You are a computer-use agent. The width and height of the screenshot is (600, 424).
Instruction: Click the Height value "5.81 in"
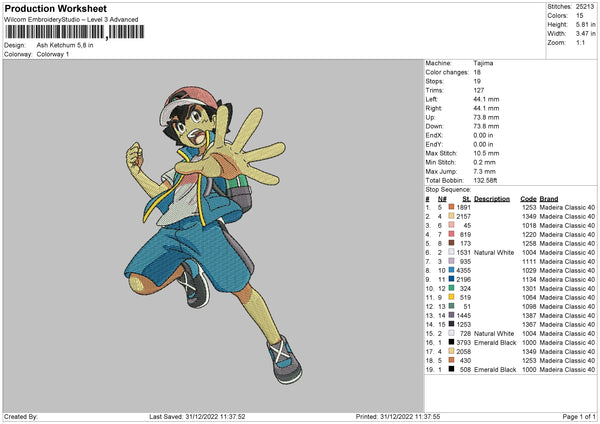point(585,24)
